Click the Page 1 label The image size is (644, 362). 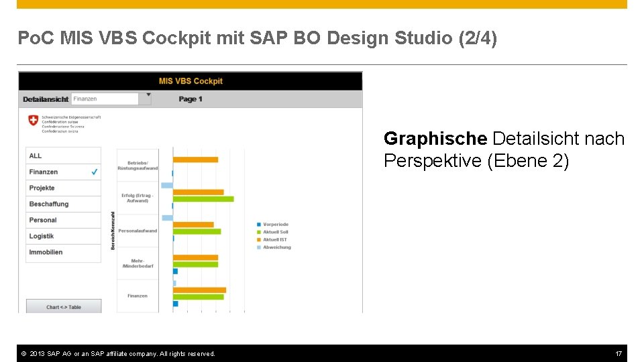(191, 99)
